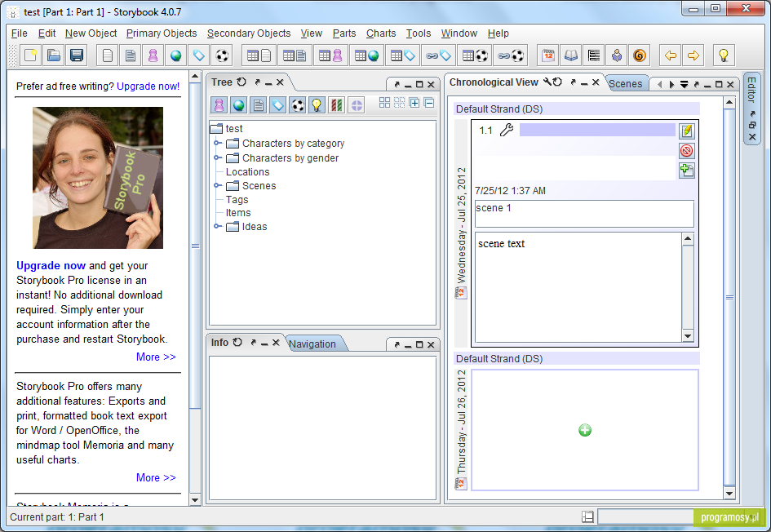Follow More >> link under additional features text

156,477
